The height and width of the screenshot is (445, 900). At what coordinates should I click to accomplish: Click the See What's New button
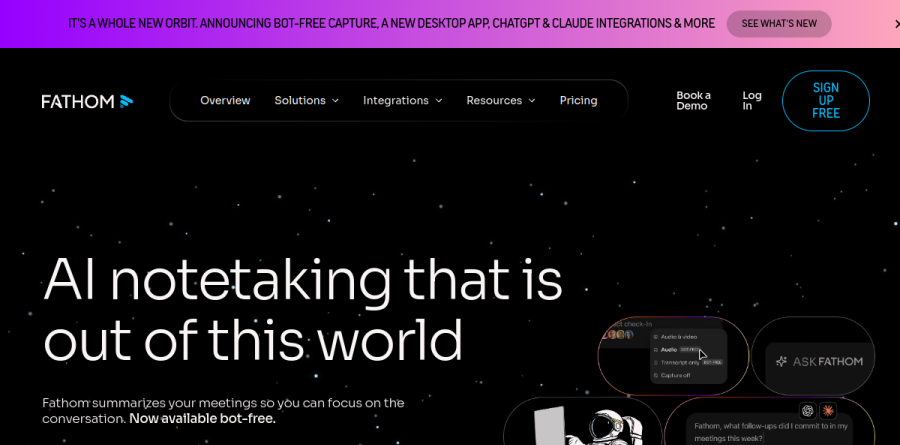click(x=779, y=24)
